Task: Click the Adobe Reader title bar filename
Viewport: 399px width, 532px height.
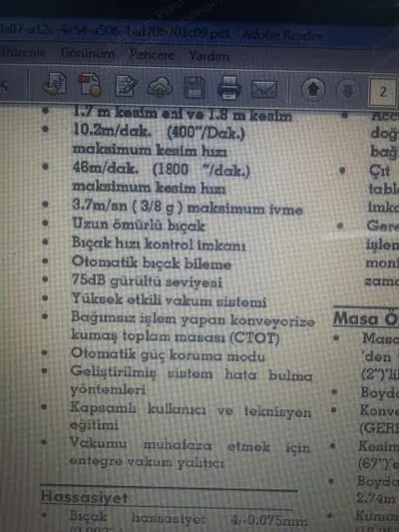Action: pos(116,33)
